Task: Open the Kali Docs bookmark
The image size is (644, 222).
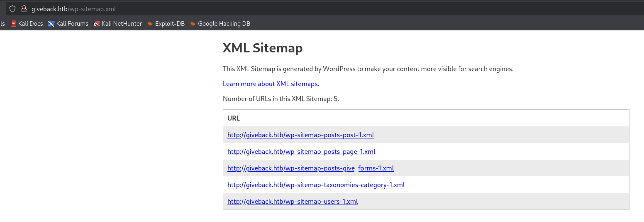Action: [27, 24]
